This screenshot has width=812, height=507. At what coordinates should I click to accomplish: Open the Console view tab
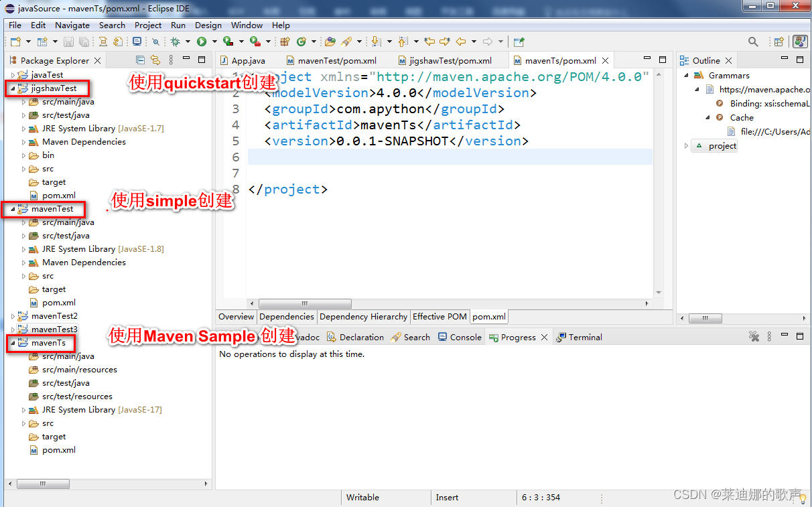(460, 337)
